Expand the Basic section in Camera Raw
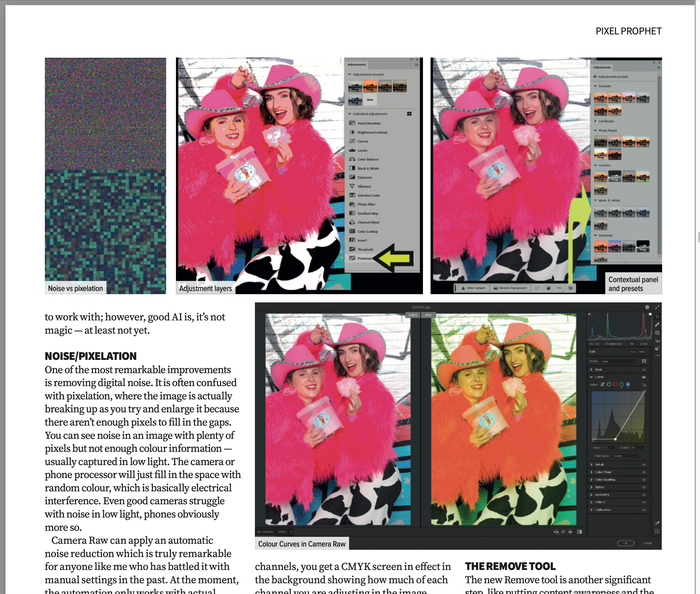 click(x=591, y=370)
